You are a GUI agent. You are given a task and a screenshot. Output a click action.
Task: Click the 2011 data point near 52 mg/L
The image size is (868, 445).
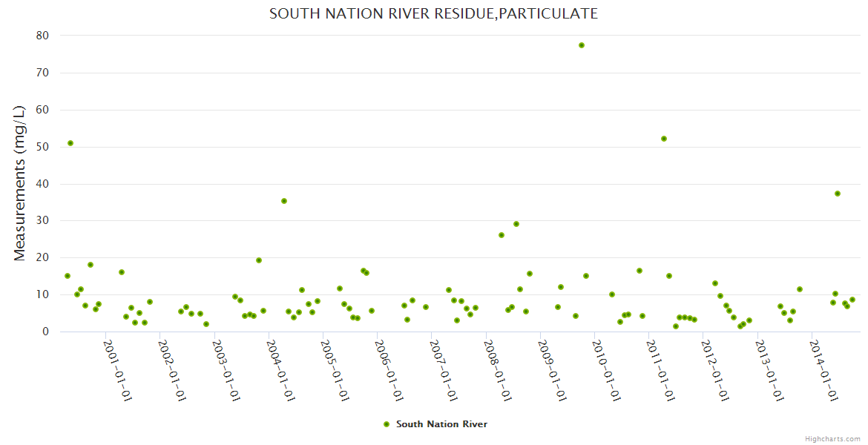[664, 139]
